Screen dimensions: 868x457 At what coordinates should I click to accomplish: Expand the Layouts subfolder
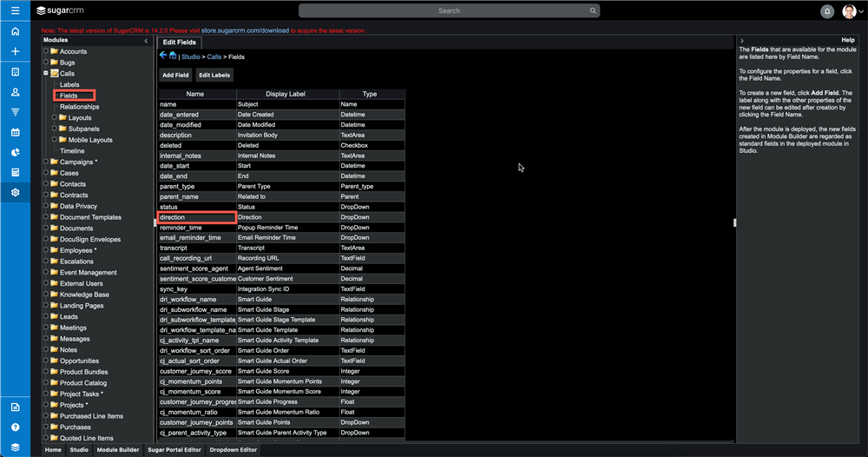[x=54, y=117]
